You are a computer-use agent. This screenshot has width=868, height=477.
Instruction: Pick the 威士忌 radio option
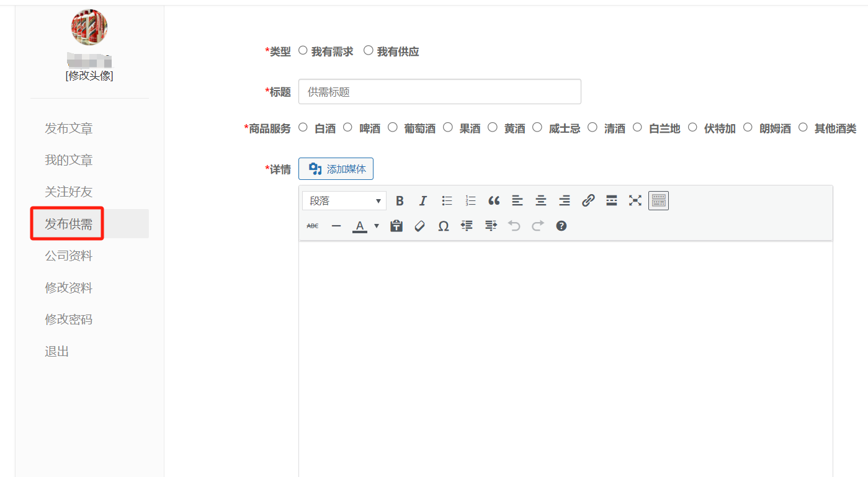click(537, 128)
